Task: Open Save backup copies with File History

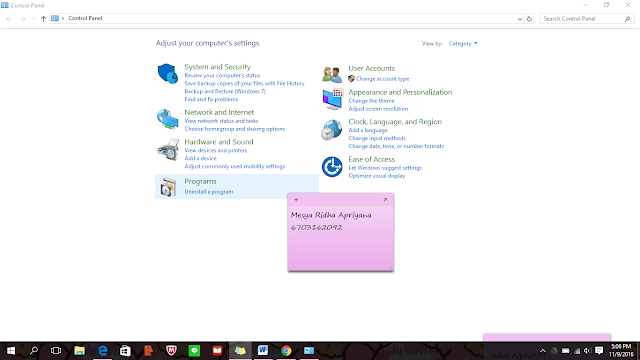Action: (244, 83)
